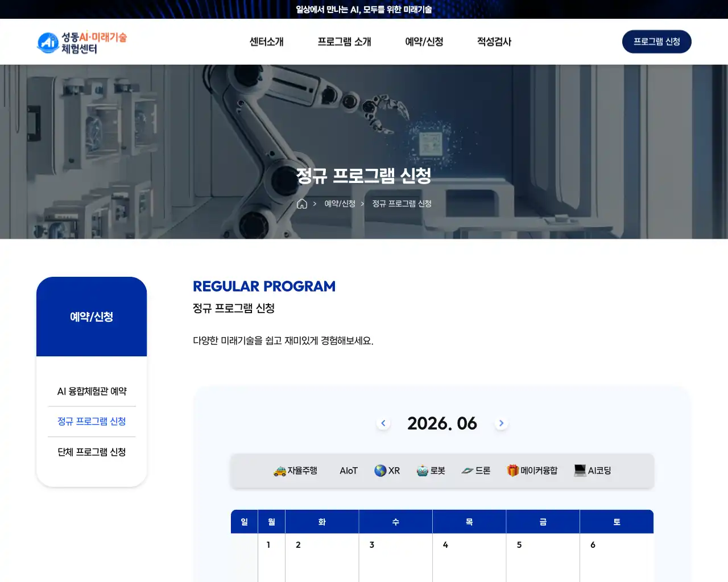The image size is (728, 582).
Task: Open the 예약/신청 top menu
Action: (424, 41)
